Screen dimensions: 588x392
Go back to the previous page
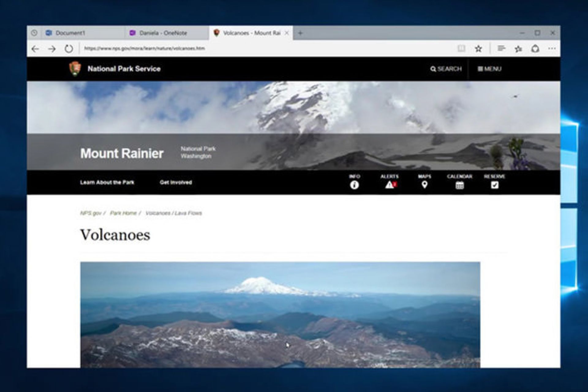35,49
